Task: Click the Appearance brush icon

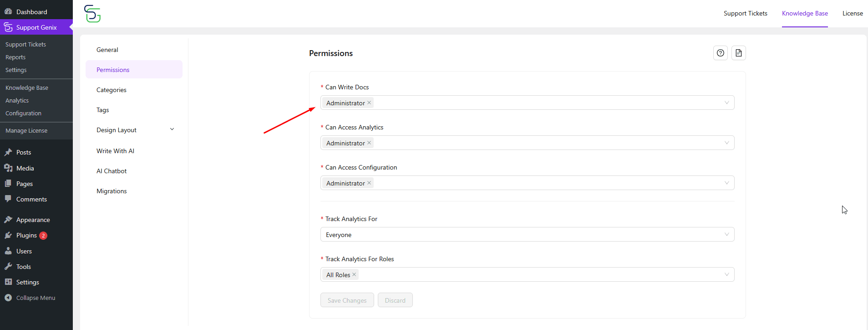Action: [8, 220]
